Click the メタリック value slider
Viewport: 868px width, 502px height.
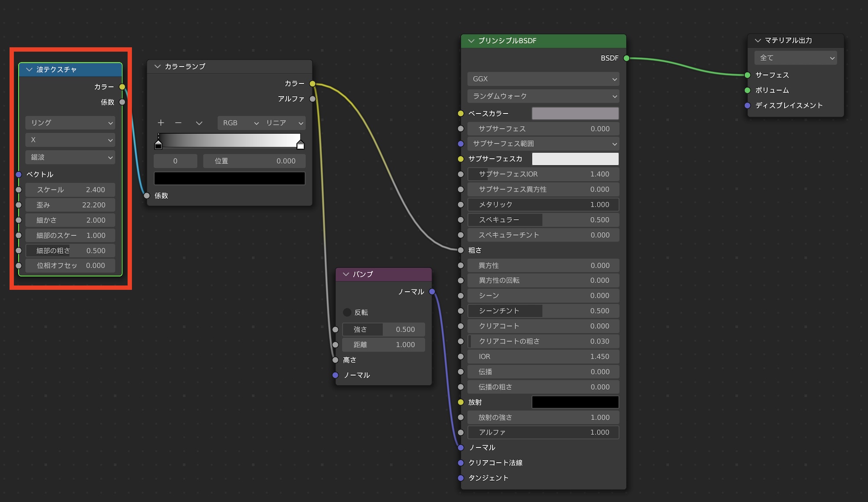coord(543,204)
